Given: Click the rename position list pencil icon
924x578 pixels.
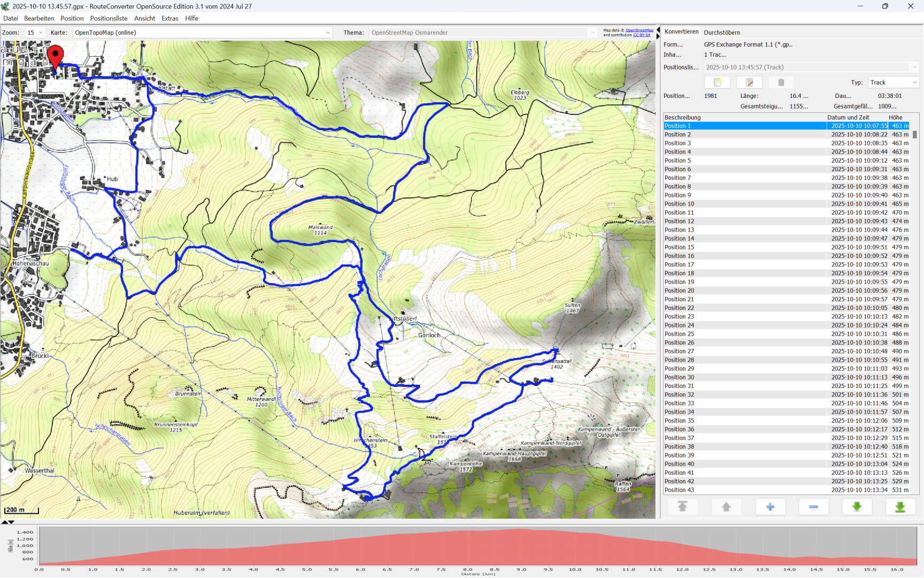Looking at the screenshot, I should [x=749, y=82].
